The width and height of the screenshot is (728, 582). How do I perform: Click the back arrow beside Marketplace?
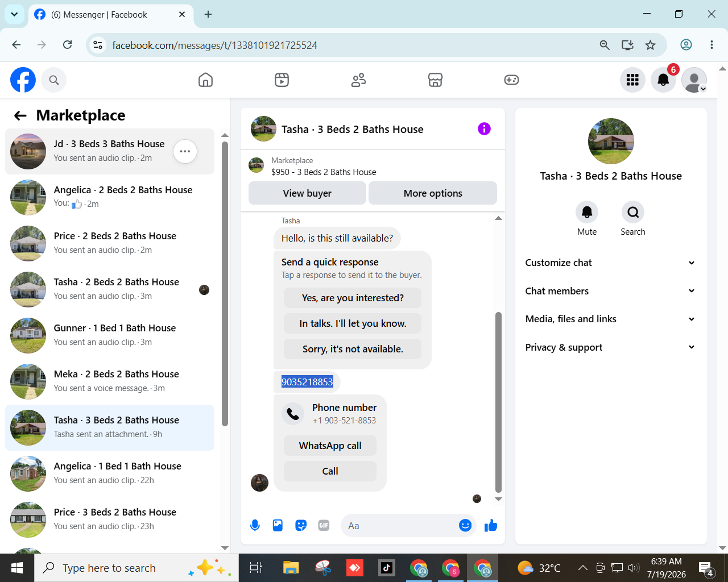(x=20, y=116)
